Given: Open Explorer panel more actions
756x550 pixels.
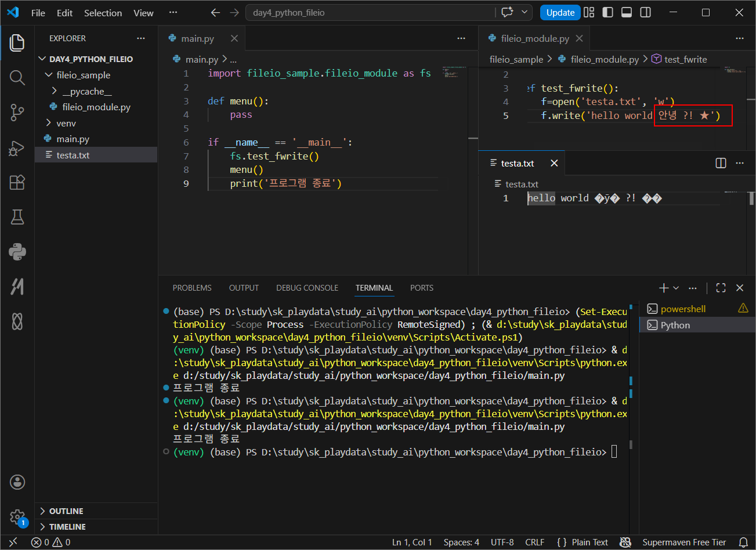Looking at the screenshot, I should [141, 38].
